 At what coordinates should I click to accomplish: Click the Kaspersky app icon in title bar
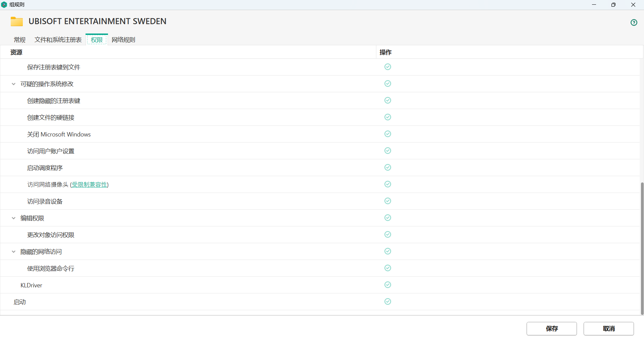pos(4,5)
